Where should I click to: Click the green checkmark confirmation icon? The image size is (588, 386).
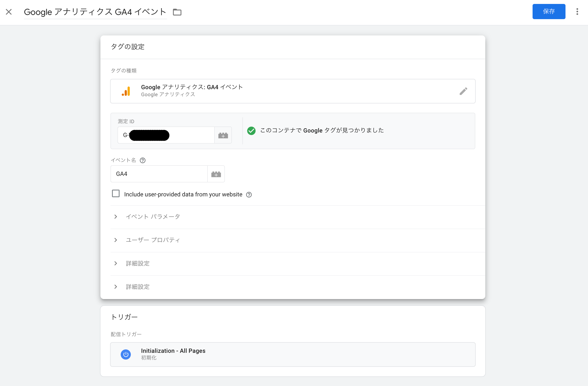click(x=251, y=130)
